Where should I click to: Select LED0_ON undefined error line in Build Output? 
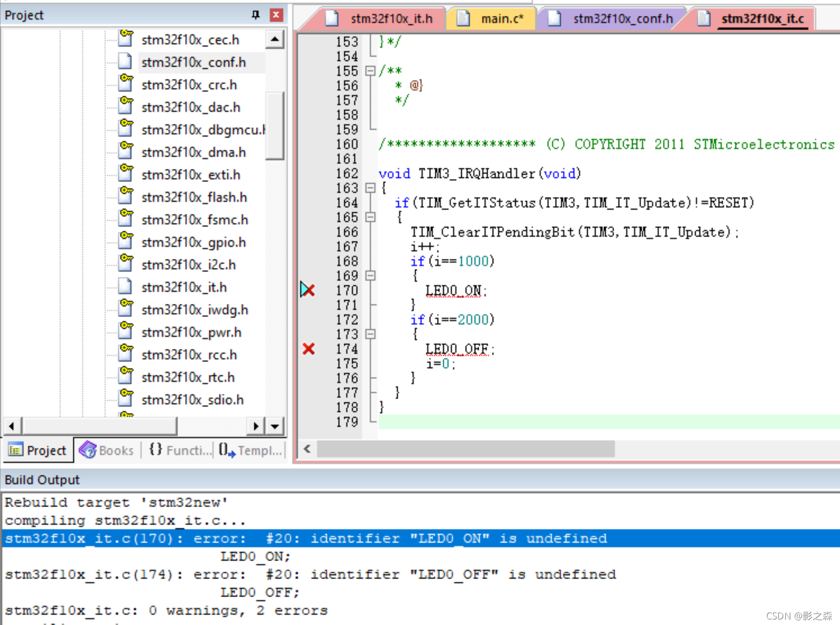[421, 538]
